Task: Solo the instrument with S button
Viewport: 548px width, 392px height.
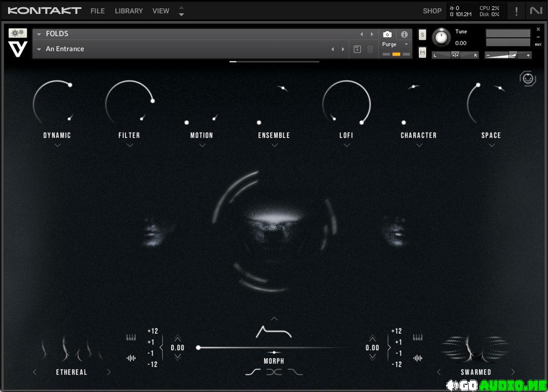Action: 422,35
